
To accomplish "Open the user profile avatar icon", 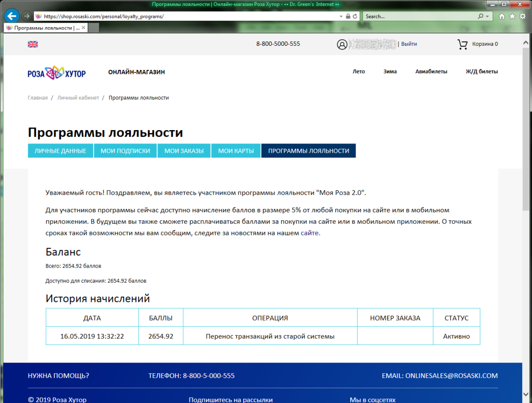I will point(342,44).
